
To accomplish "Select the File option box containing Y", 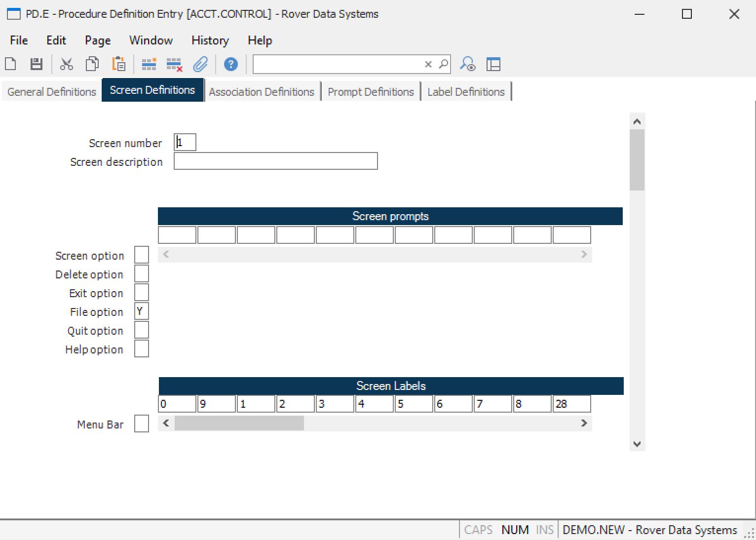I will point(142,311).
